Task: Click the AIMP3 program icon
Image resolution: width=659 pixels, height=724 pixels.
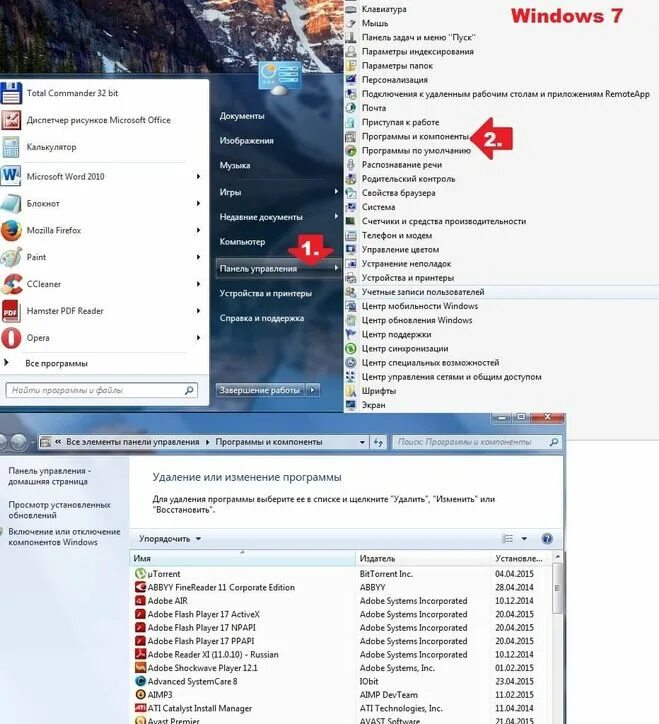Action: tap(140, 694)
